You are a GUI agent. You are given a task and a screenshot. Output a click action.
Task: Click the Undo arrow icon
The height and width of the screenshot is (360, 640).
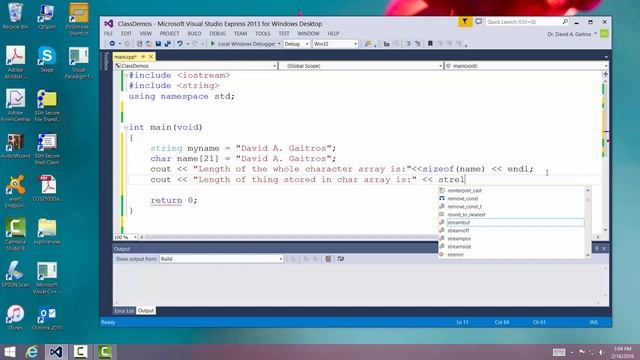click(180, 44)
